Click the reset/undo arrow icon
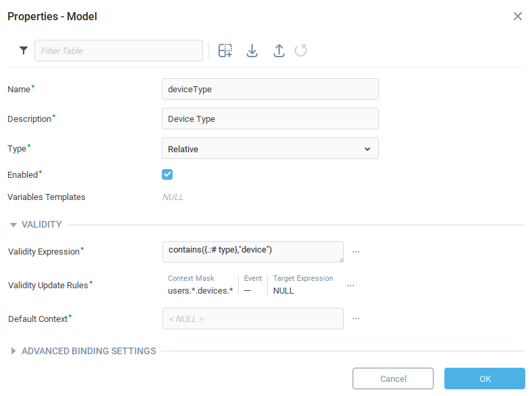This screenshot has height=396, width=532. (x=301, y=51)
